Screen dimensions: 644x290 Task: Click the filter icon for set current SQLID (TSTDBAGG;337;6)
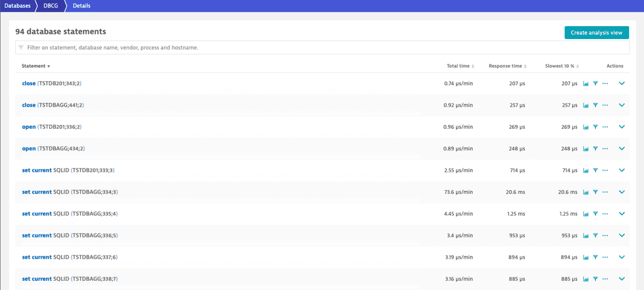[595, 257]
